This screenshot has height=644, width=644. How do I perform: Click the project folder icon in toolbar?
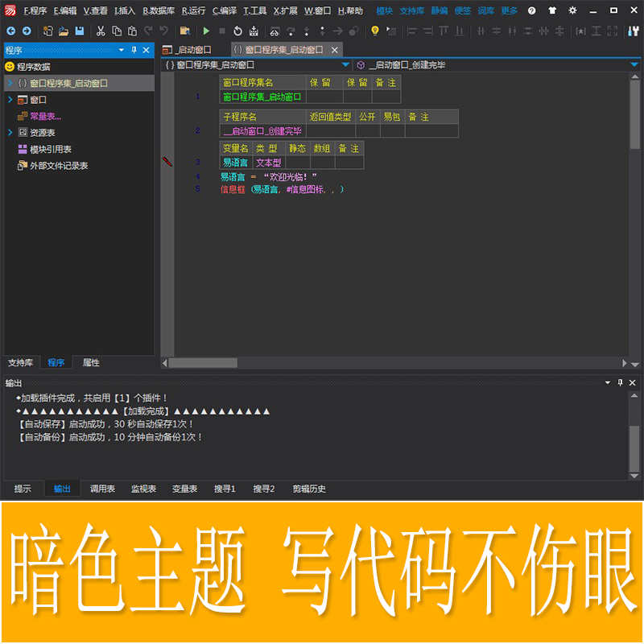pos(185,31)
